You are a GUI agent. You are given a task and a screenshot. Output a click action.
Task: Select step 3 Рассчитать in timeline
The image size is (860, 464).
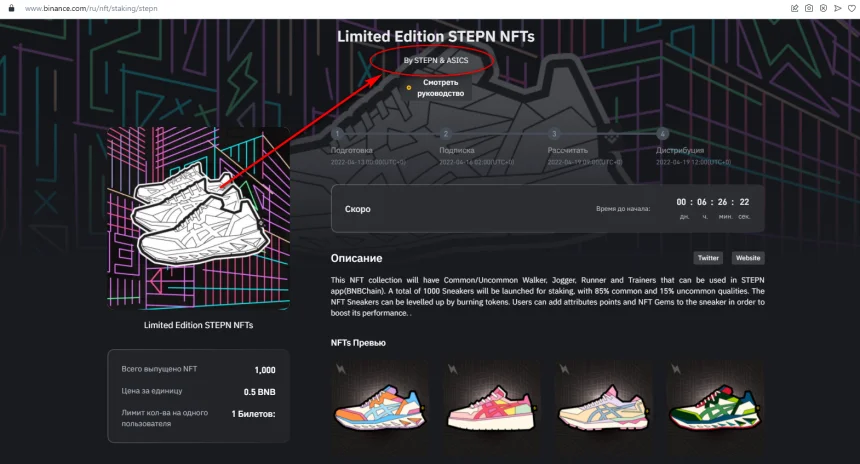click(x=554, y=133)
